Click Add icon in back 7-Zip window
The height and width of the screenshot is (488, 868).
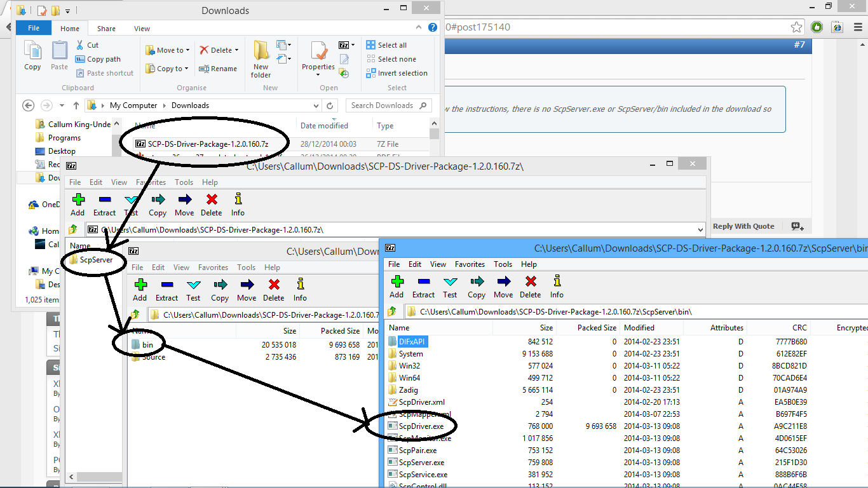[x=78, y=199]
